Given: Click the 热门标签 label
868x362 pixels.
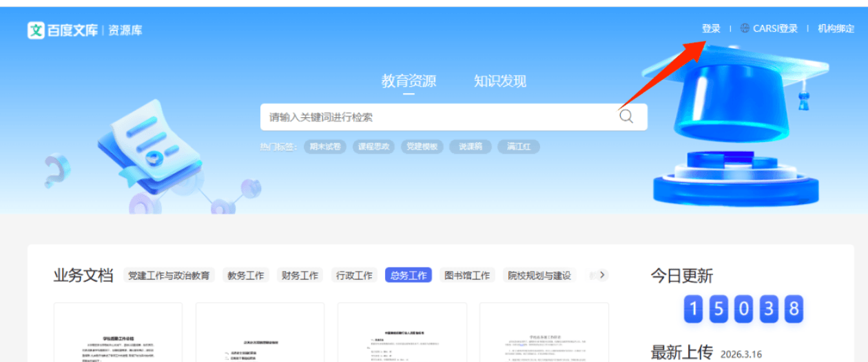Looking at the screenshot, I should 278,147.
